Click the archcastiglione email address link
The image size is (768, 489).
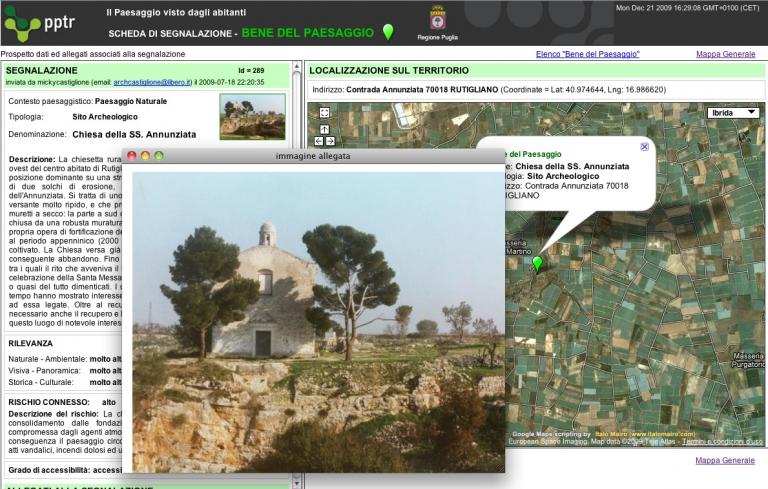[x=152, y=82]
